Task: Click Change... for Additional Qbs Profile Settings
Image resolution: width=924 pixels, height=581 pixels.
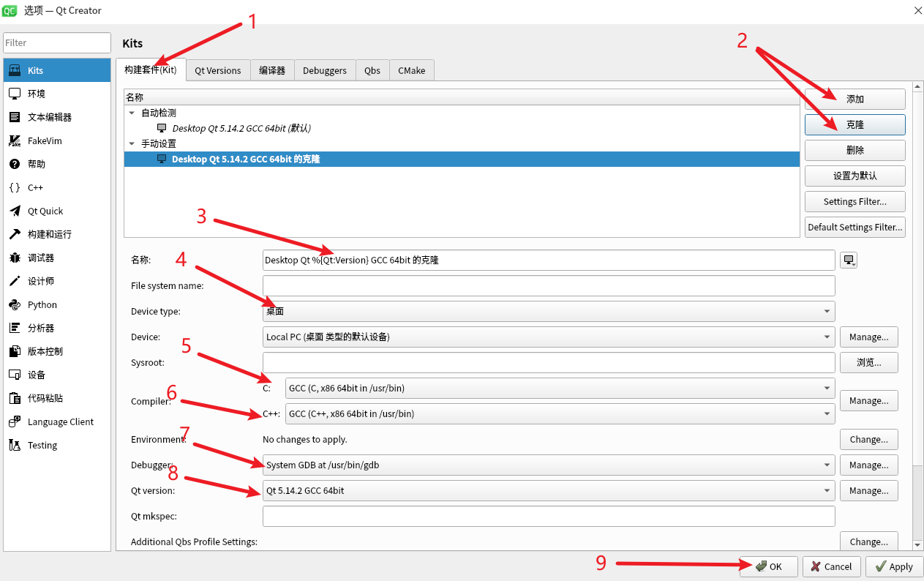Action: click(869, 541)
